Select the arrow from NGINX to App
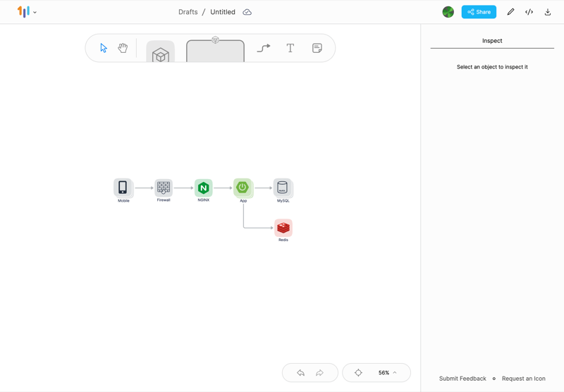This screenshot has width=564, height=392. (x=223, y=188)
